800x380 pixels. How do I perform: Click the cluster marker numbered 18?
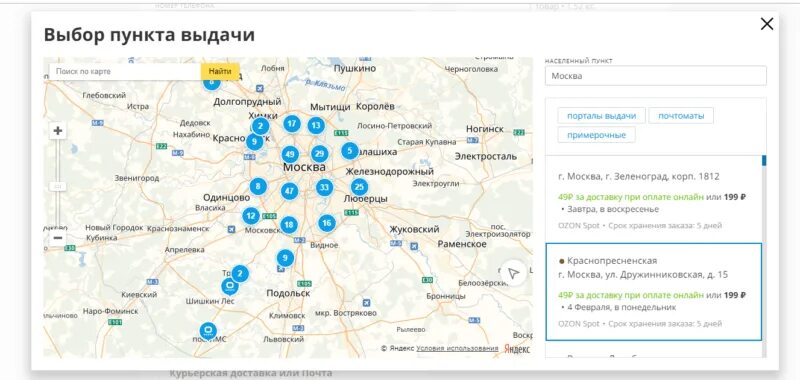click(x=289, y=224)
